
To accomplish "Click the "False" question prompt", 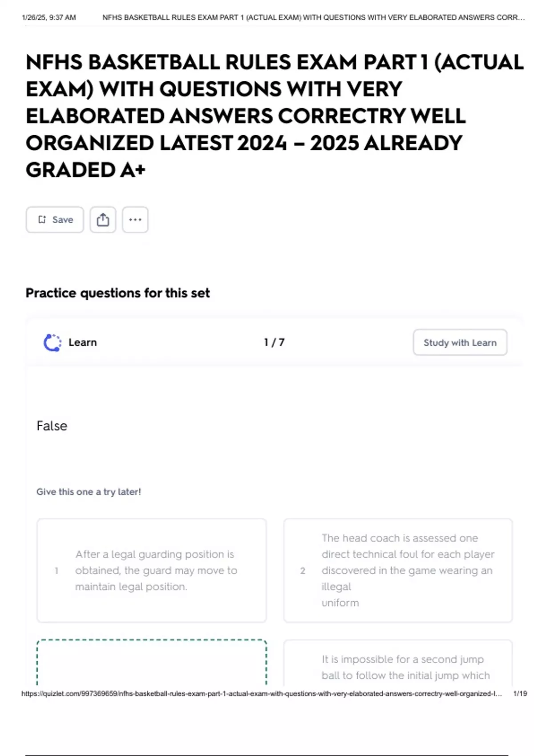I will pos(52,426).
